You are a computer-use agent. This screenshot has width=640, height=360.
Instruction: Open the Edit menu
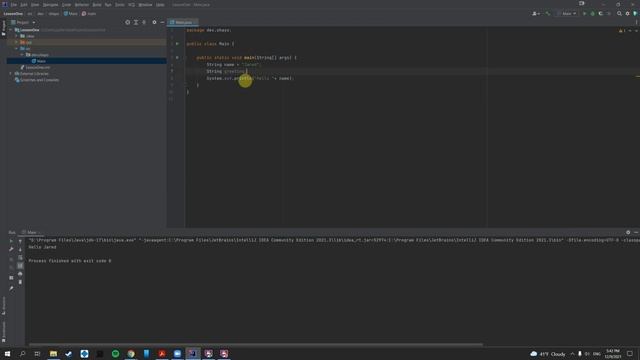[24, 4]
